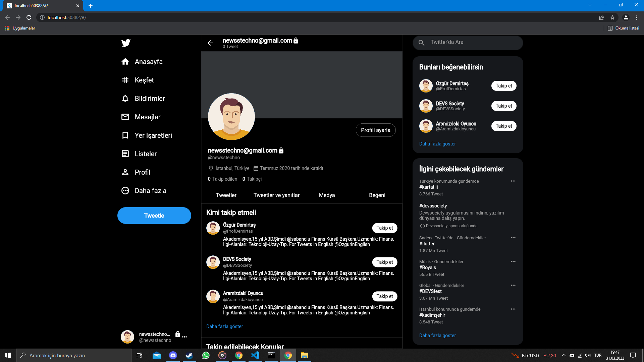This screenshot has width=644, height=362.
Task: Open Visual Studio Code from taskbar
Action: (x=255, y=355)
